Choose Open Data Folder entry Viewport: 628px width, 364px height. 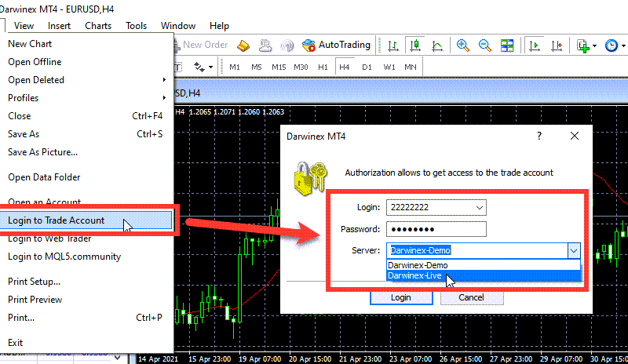(86, 177)
